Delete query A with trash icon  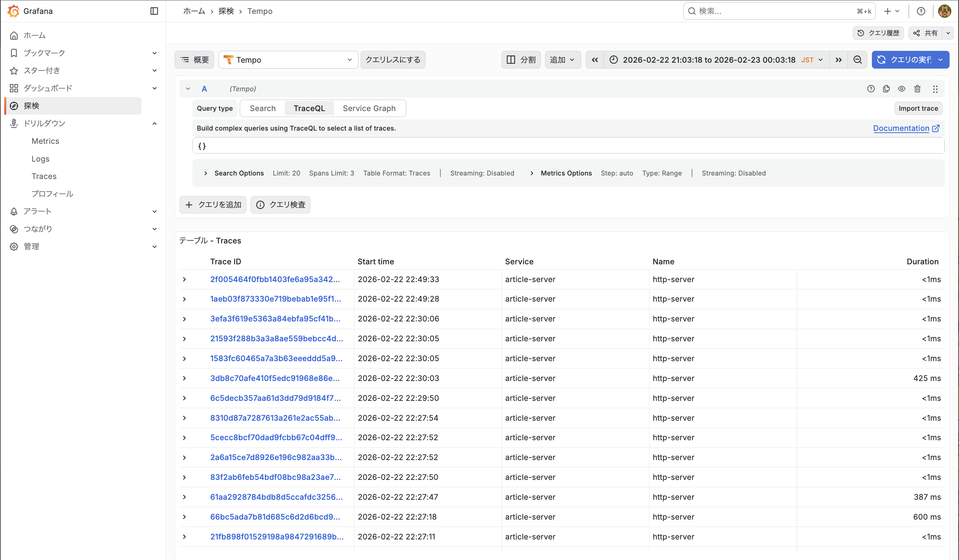pyautogui.click(x=917, y=89)
